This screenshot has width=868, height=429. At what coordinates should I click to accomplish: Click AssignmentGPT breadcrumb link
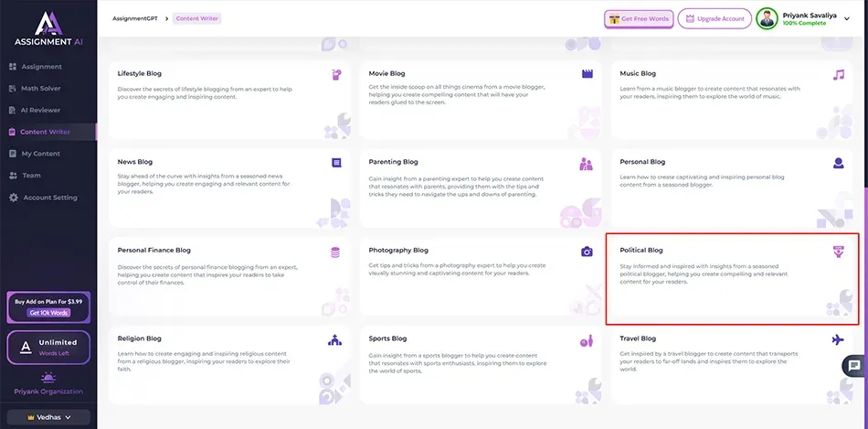point(132,18)
